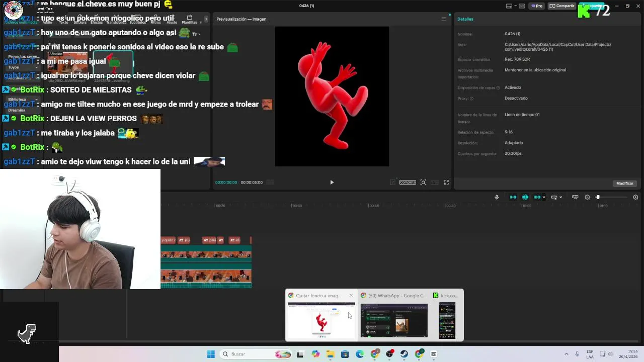Click the ESP LAA language indicator
The width and height of the screenshot is (644, 362).
coord(590,354)
